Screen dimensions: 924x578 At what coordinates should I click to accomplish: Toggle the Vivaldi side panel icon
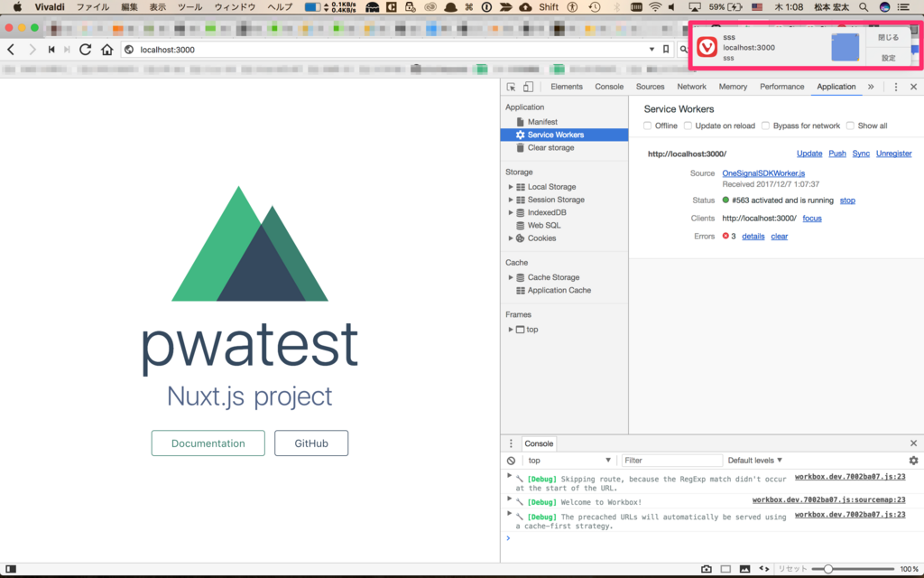click(x=11, y=569)
